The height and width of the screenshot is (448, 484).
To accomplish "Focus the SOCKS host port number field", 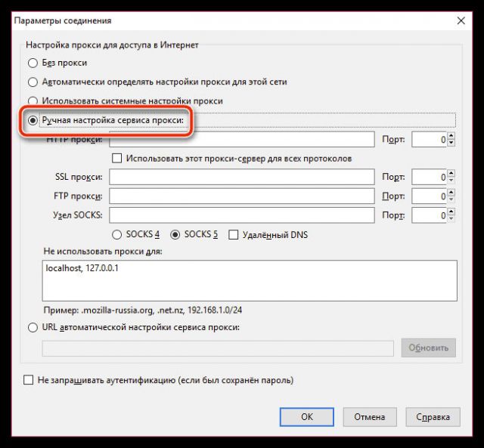I will pyautogui.click(x=429, y=215).
